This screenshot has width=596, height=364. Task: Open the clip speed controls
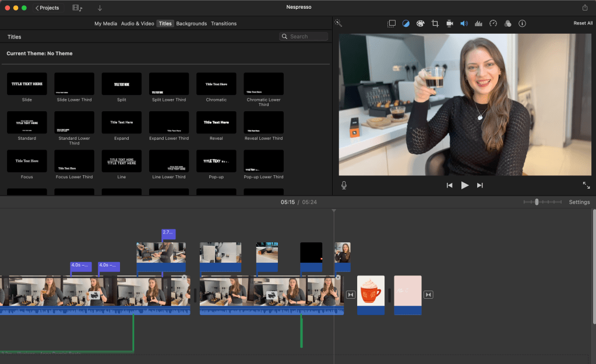[492, 23]
